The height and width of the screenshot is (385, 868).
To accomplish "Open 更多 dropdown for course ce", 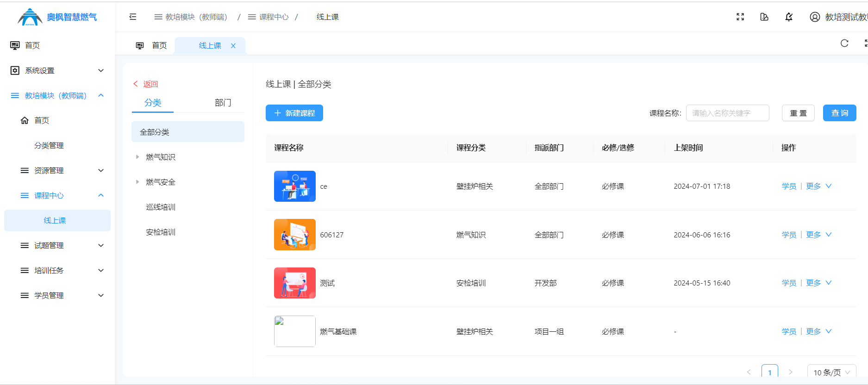I will pos(819,186).
